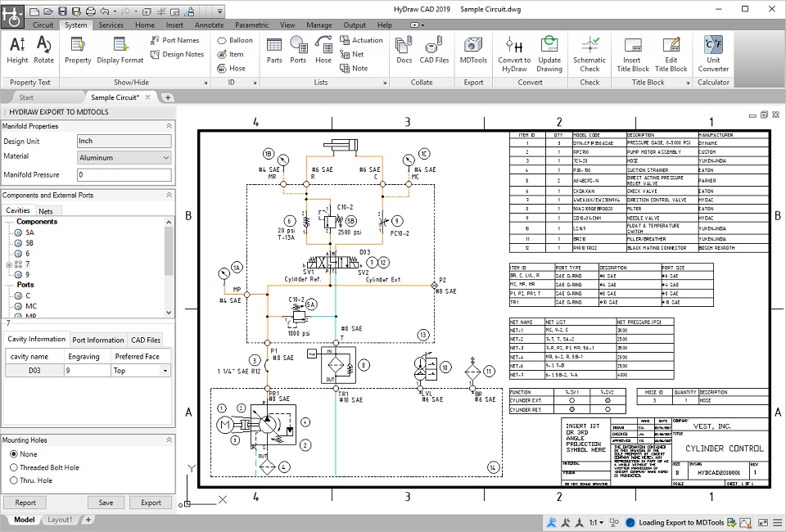Launch the Convert to HyDraw tool

click(x=514, y=51)
